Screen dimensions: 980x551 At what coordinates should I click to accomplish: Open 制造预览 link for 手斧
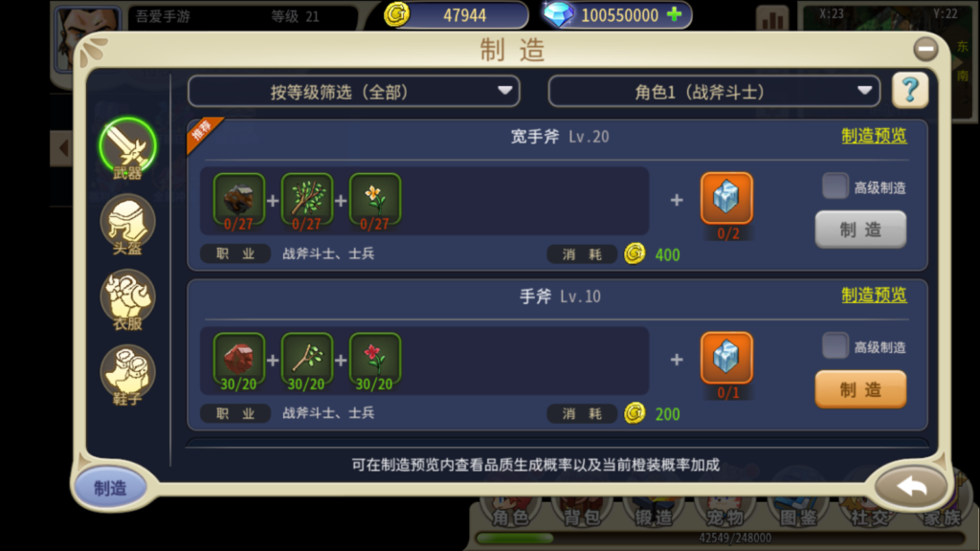click(874, 296)
